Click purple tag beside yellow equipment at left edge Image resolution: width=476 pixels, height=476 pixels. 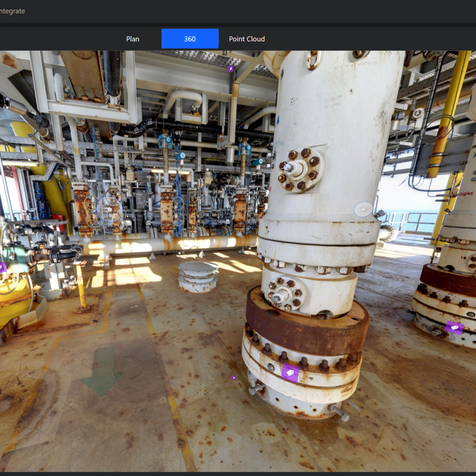click(x=2, y=268)
